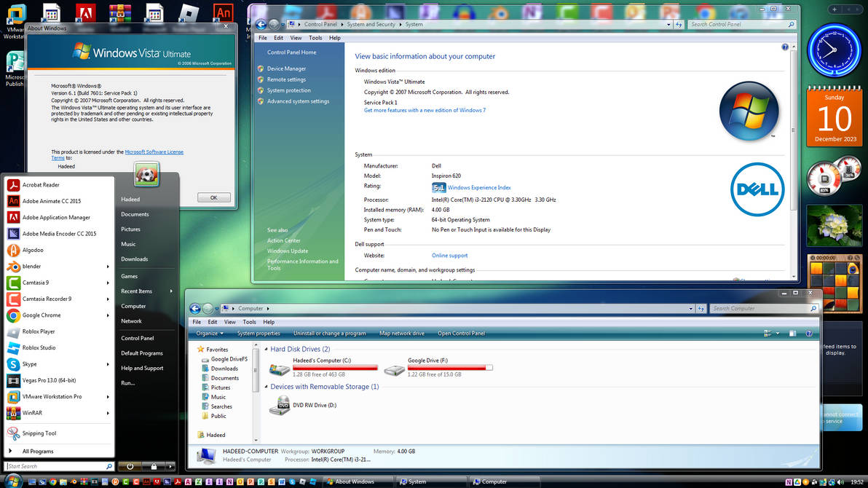The image size is (868, 488).
Task: Click the DVD RW Drive (D:) icon
Action: pos(280,405)
